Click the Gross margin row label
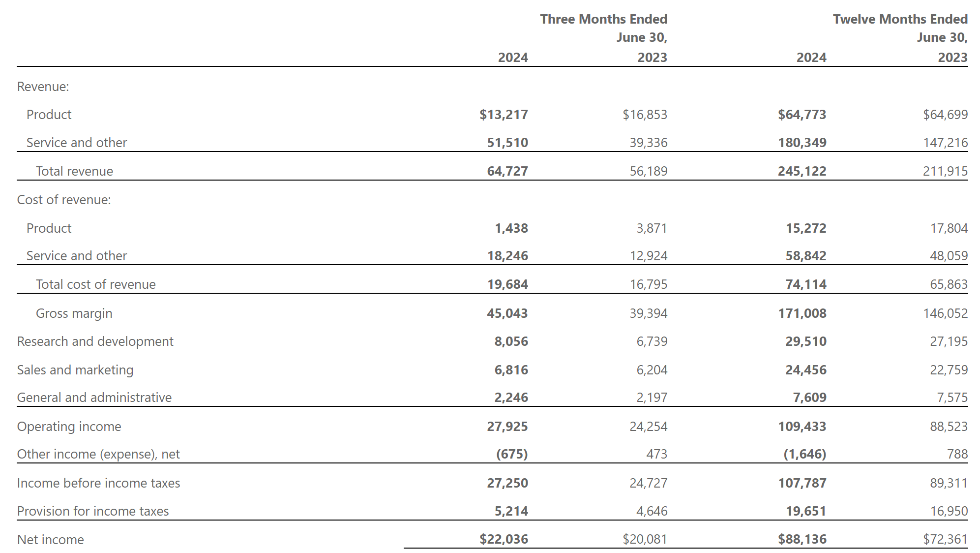Image resolution: width=980 pixels, height=553 pixels. pos(74,313)
